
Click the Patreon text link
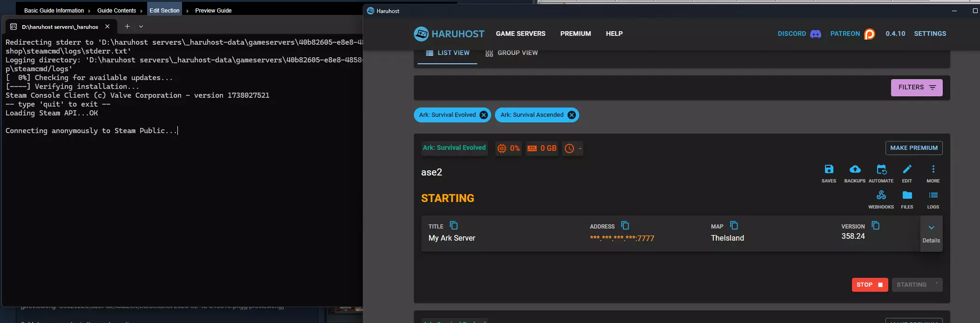(845, 34)
